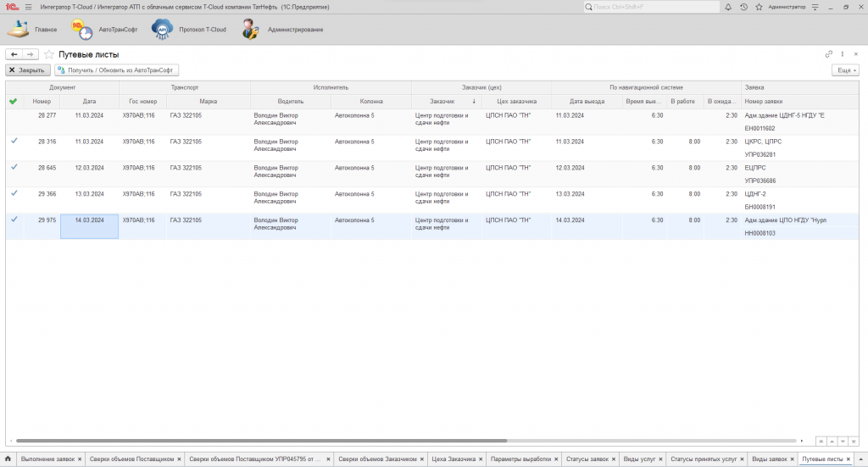Toggle checkmark on waybill row 29 366

[x=14, y=193]
